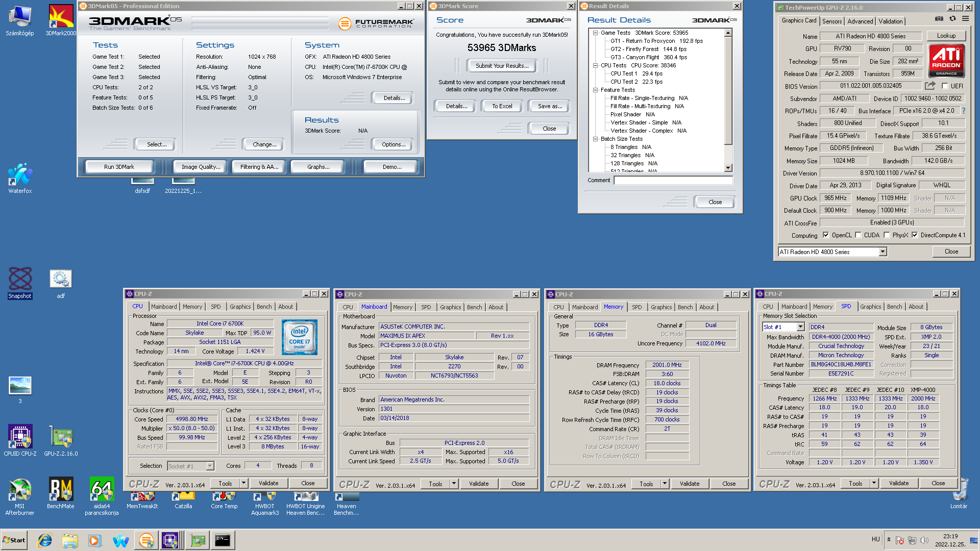This screenshot has width=980, height=551.
Task: Click BIOS export arrow icon in GPU-Z
Action: [930, 86]
